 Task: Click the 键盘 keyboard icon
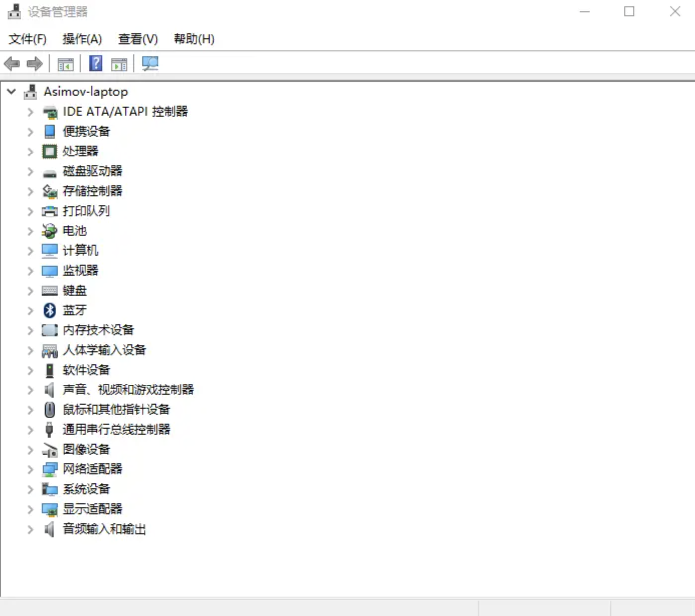coord(50,291)
